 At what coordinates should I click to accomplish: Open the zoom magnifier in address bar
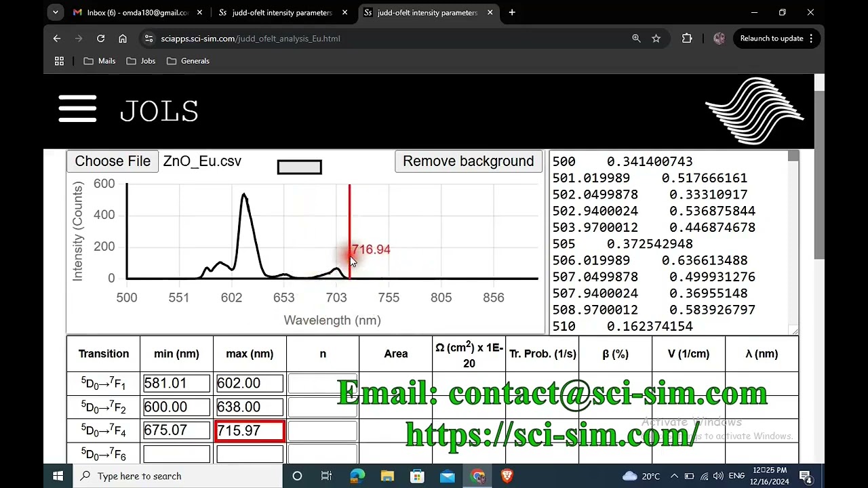(x=636, y=39)
